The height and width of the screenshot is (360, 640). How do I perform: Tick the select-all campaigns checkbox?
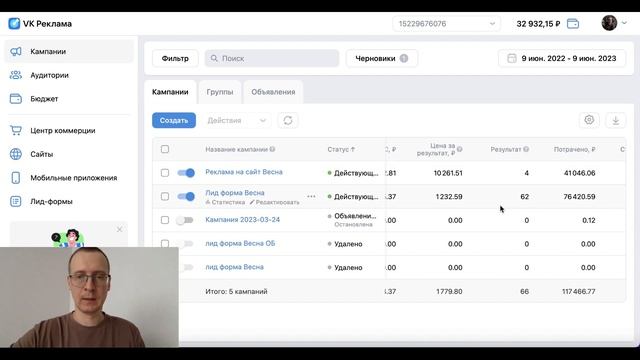(x=165, y=149)
